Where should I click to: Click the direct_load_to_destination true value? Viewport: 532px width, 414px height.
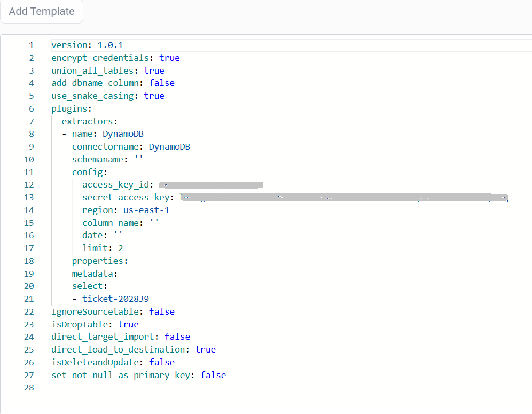click(x=205, y=349)
